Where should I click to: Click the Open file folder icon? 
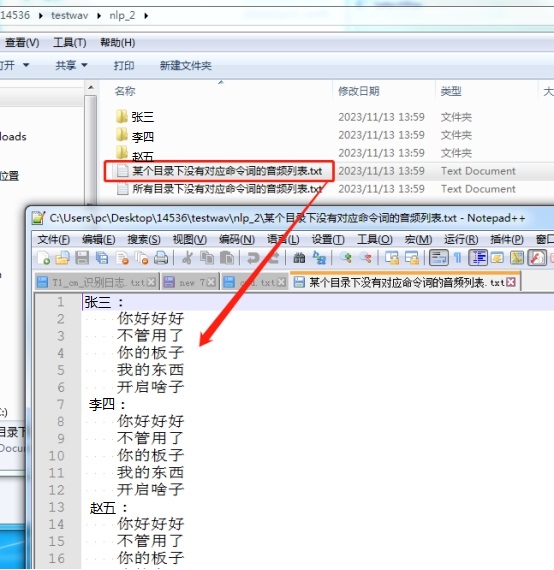click(63, 258)
